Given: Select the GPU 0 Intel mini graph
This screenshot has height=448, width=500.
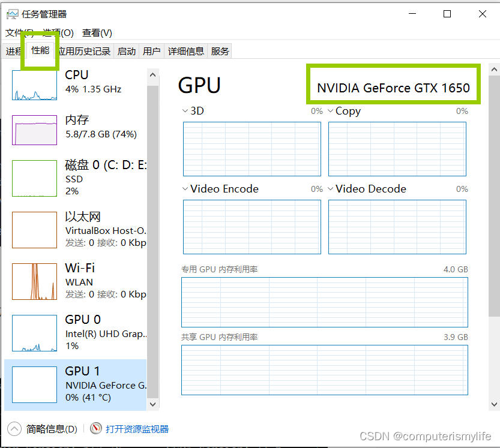Looking at the screenshot, I should pos(34,333).
